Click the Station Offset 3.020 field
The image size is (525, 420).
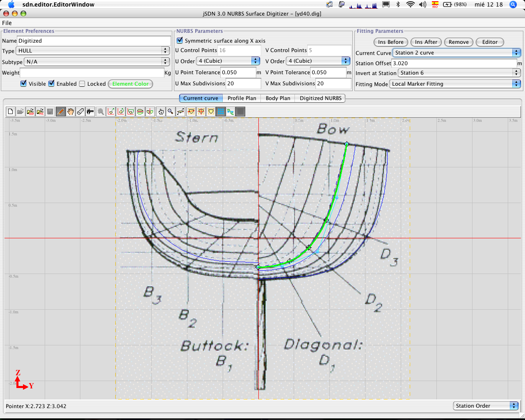point(454,63)
